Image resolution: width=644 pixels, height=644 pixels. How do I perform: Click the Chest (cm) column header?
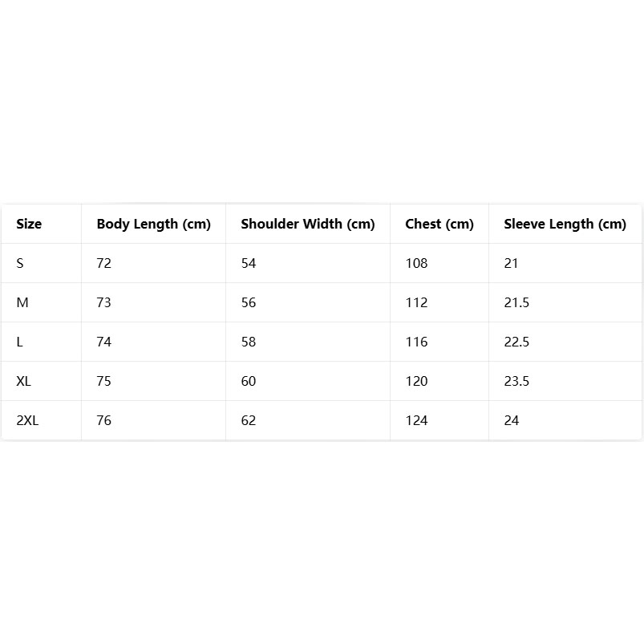(x=439, y=224)
